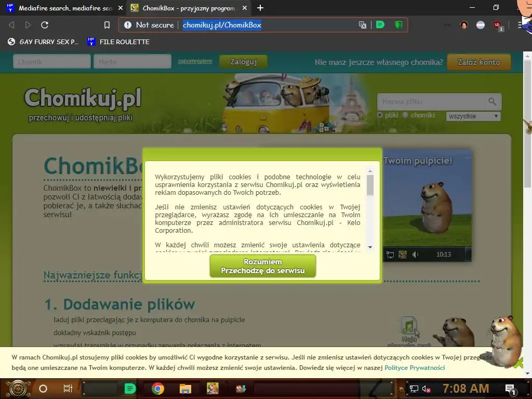Click the Windows start clock-style button

point(18,389)
